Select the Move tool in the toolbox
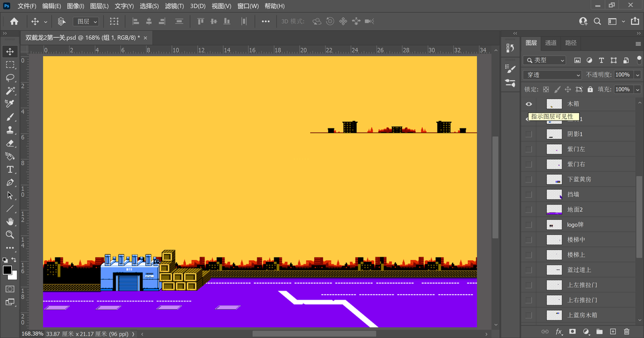Image resolution: width=644 pixels, height=338 pixels. pos(10,51)
